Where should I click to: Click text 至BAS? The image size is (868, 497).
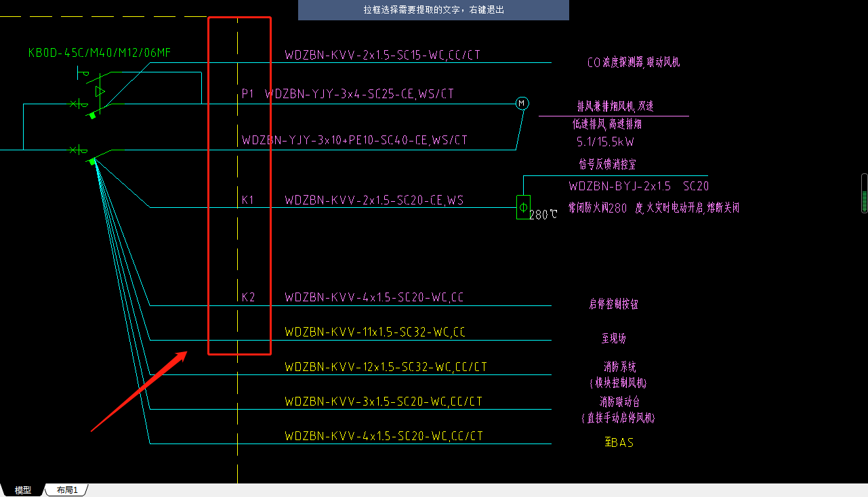(619, 443)
